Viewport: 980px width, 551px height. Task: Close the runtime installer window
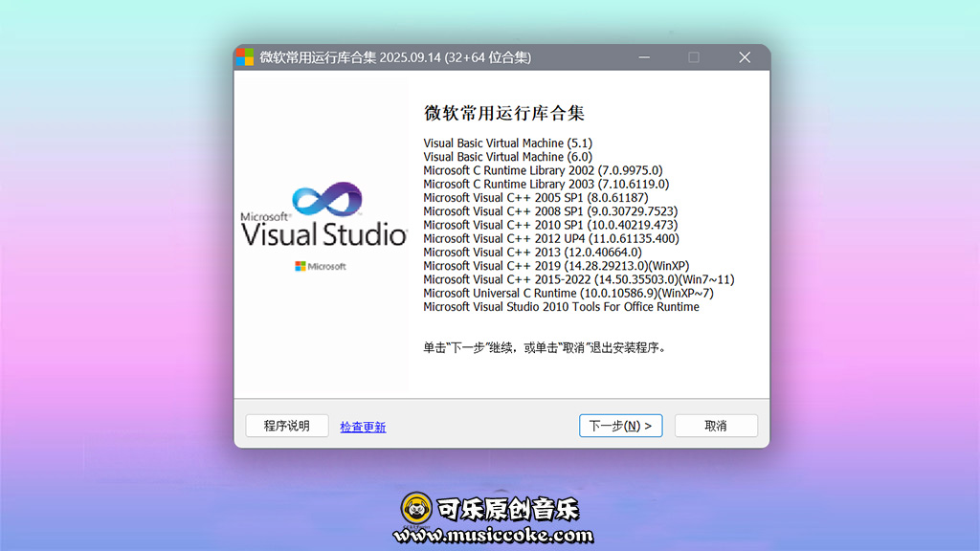(x=745, y=57)
